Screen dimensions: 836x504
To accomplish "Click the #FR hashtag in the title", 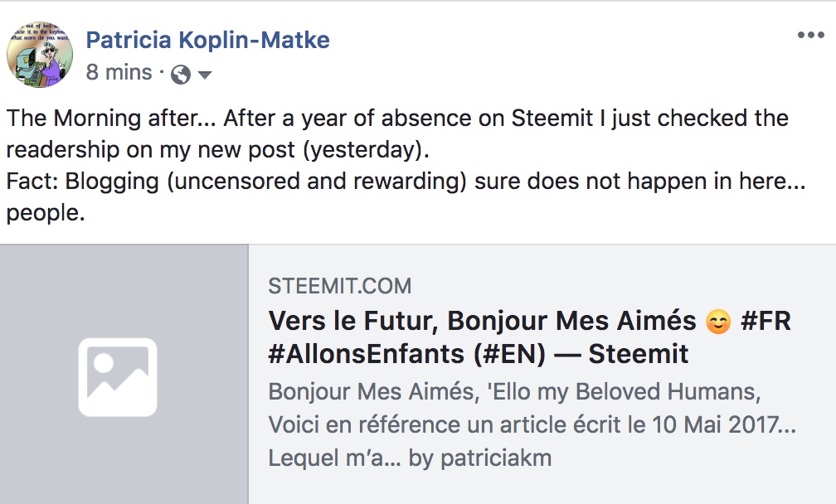I will coord(766,322).
